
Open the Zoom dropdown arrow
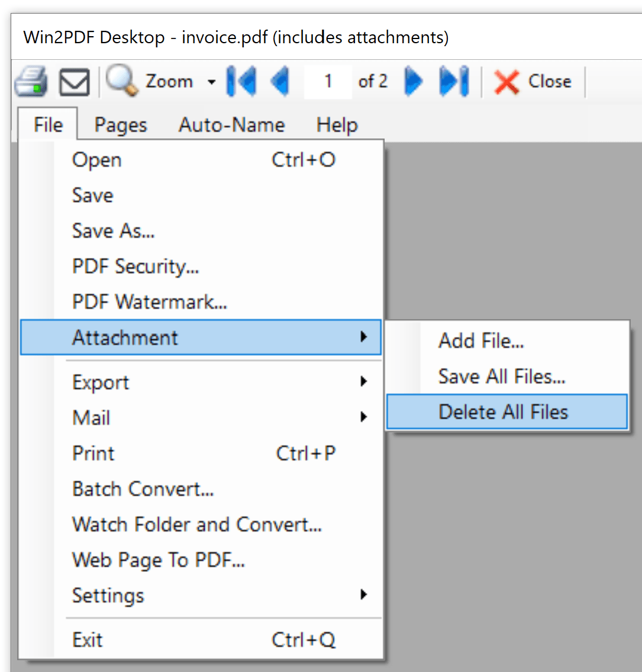coord(211,82)
